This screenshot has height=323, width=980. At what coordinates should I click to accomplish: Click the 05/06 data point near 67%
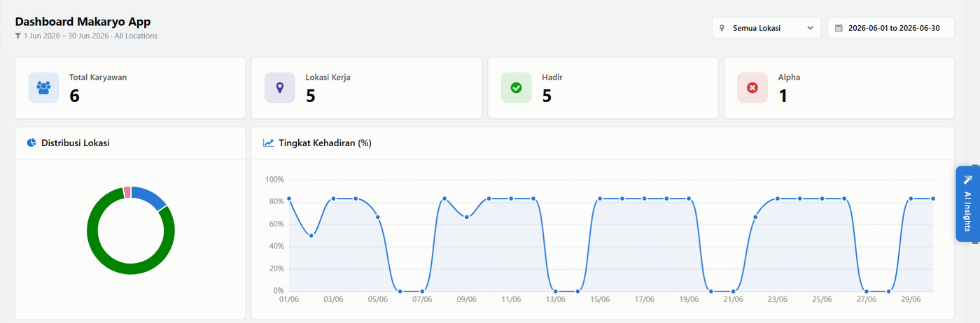coord(378,217)
